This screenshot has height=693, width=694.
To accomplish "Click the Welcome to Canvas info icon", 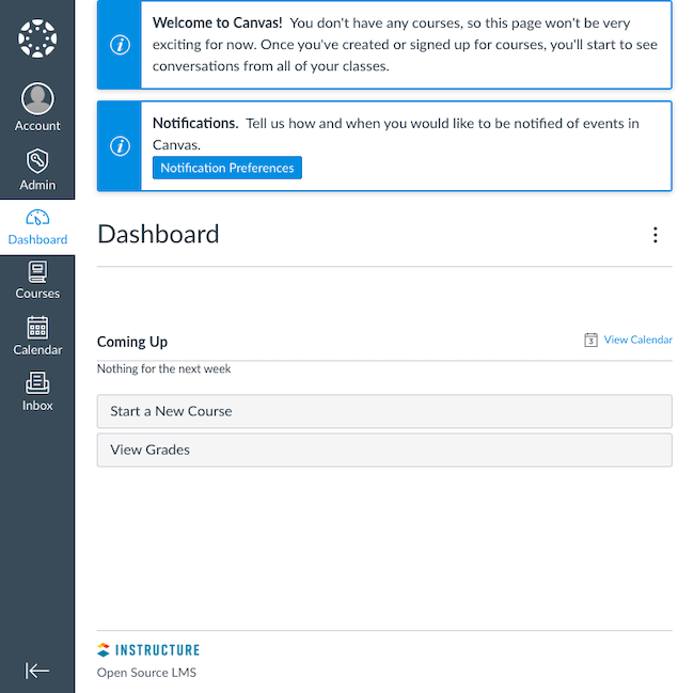I will pos(119,45).
